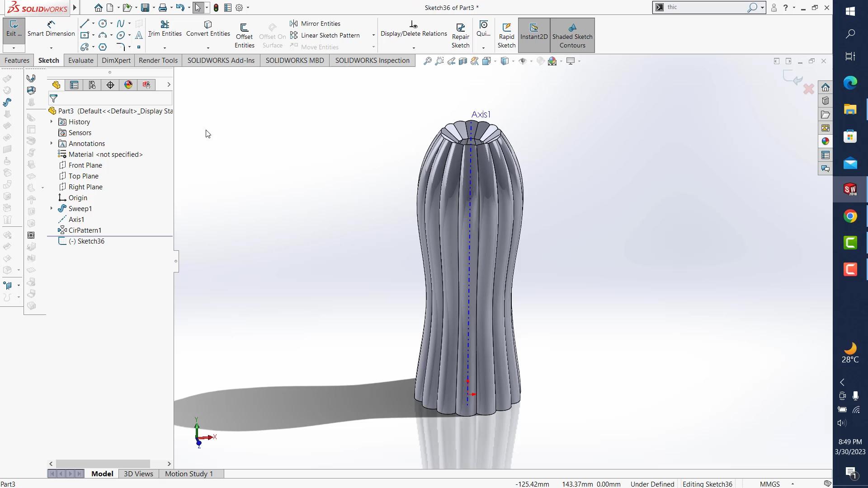Click the Zoom to Fit icon
The width and height of the screenshot is (868, 488).
(427, 61)
